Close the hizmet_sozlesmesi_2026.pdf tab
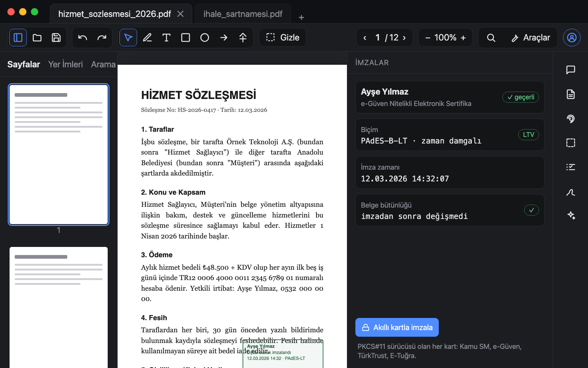The image size is (588, 368). 180,14
